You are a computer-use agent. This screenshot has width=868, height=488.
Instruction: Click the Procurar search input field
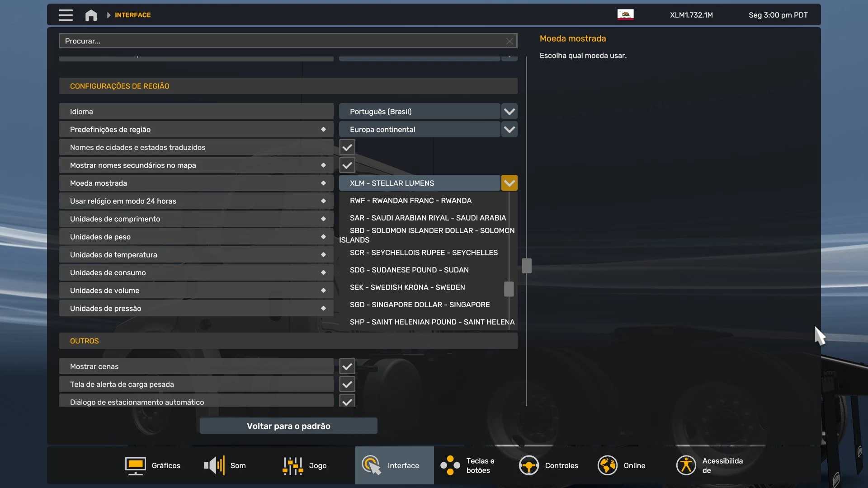click(x=280, y=41)
